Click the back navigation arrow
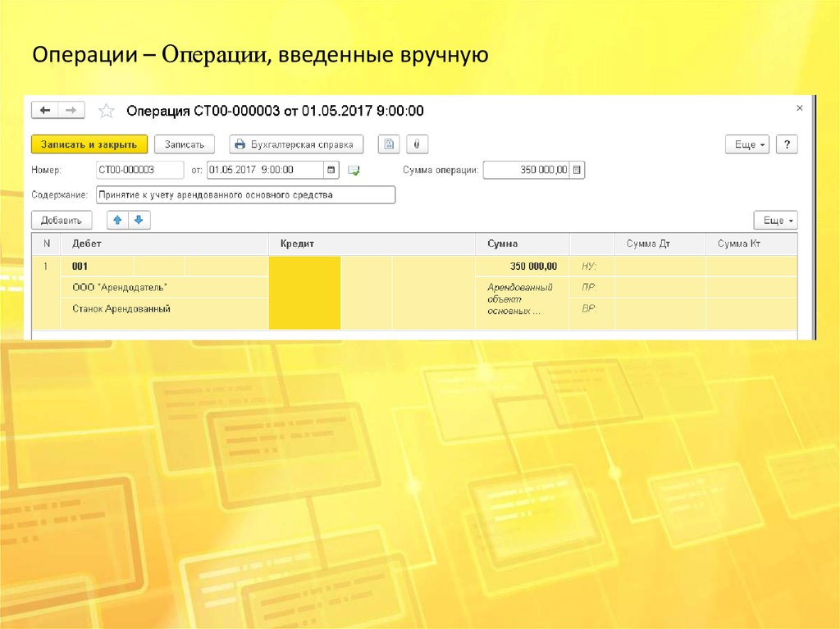 44,111
